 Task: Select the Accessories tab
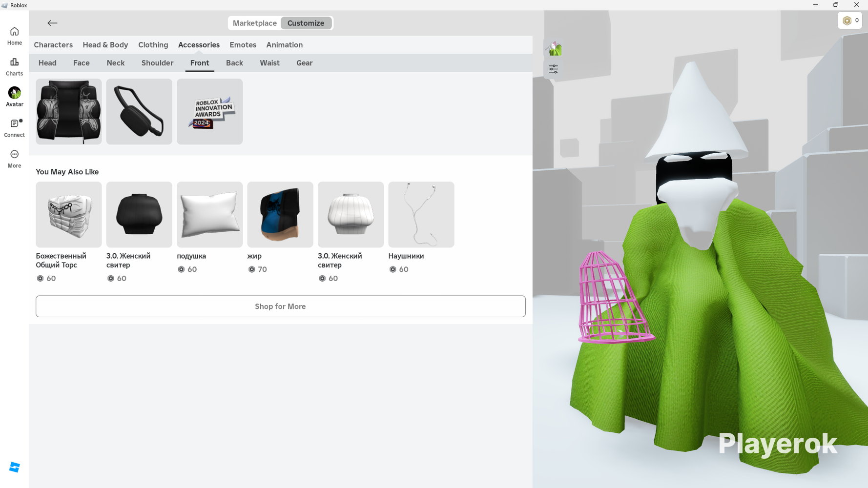click(x=199, y=45)
